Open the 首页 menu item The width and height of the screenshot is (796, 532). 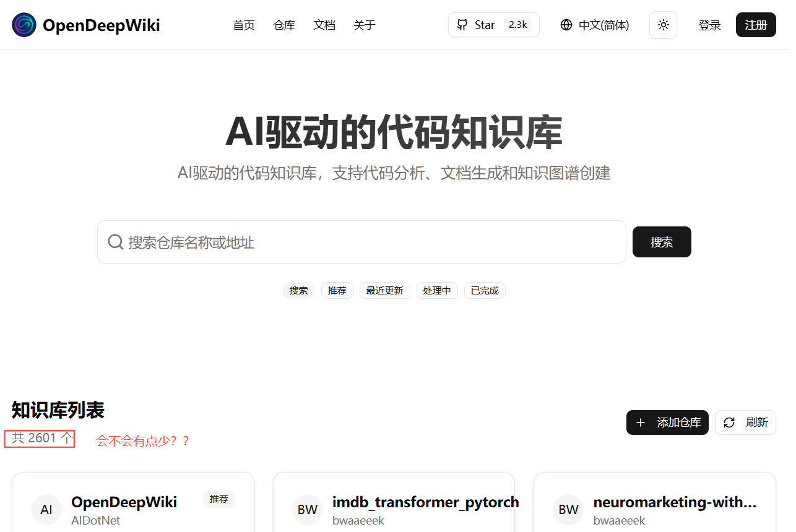tap(243, 25)
